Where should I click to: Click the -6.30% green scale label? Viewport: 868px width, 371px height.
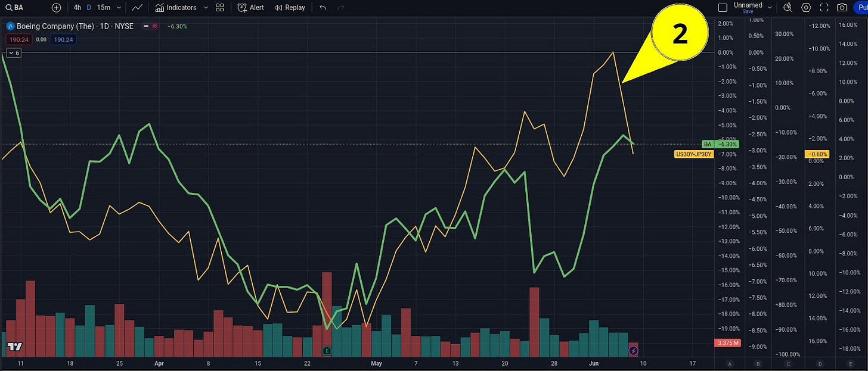727,144
